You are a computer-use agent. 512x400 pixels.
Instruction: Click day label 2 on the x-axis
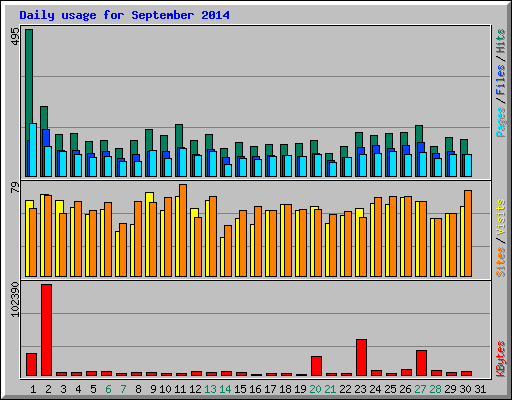point(48,389)
